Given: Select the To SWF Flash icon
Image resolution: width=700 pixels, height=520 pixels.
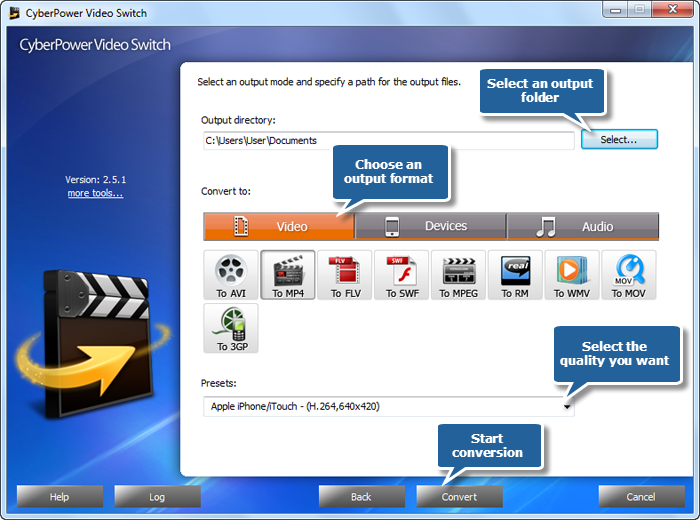Looking at the screenshot, I should click(x=401, y=275).
